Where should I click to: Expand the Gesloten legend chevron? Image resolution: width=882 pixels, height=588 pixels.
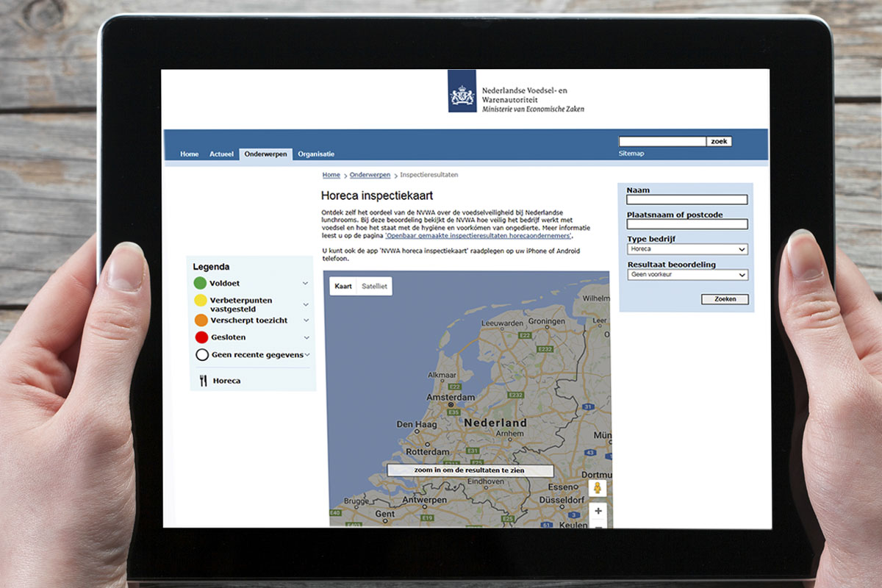tap(306, 337)
